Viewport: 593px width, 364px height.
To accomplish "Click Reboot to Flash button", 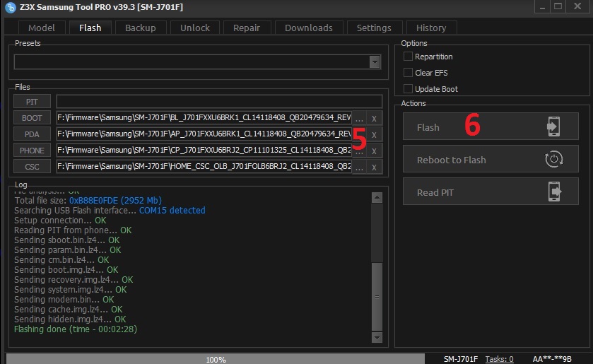I will pos(491,159).
